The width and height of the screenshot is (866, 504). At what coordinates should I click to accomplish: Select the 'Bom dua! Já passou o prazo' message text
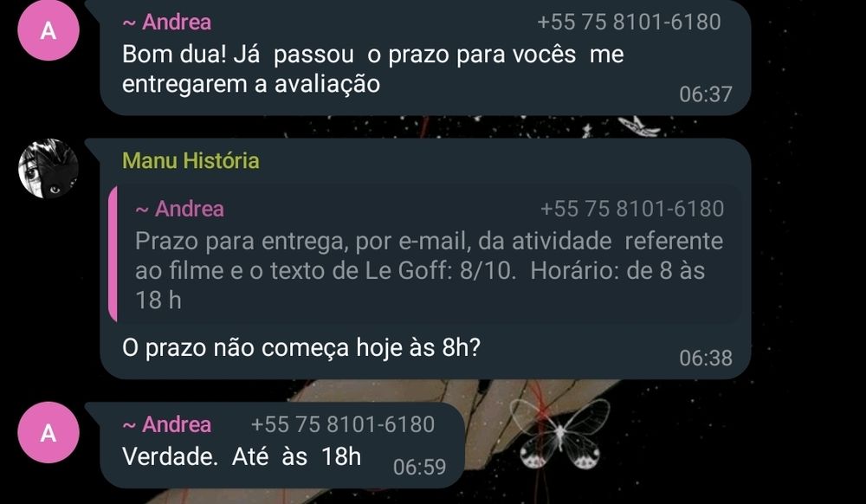click(x=372, y=69)
